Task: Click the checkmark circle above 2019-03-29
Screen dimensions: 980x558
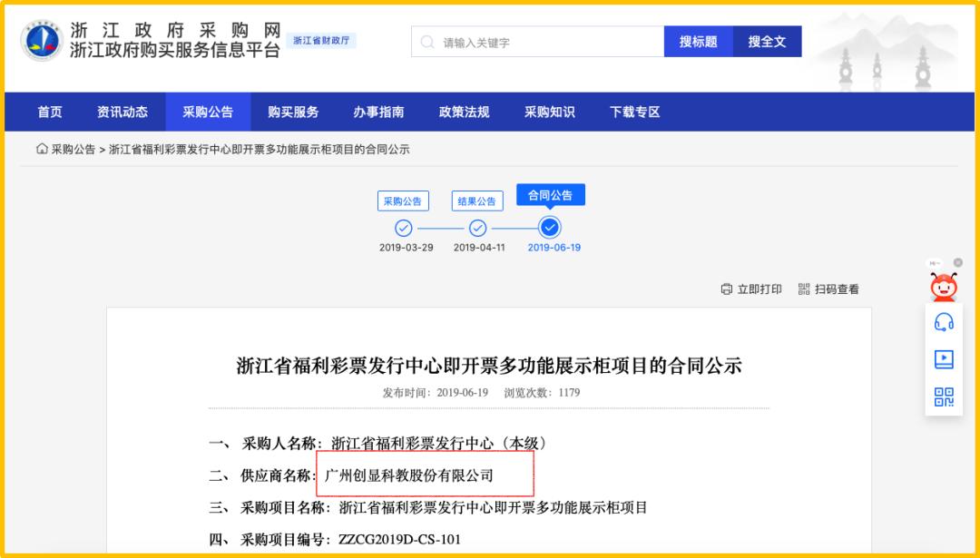Action: coord(403,230)
